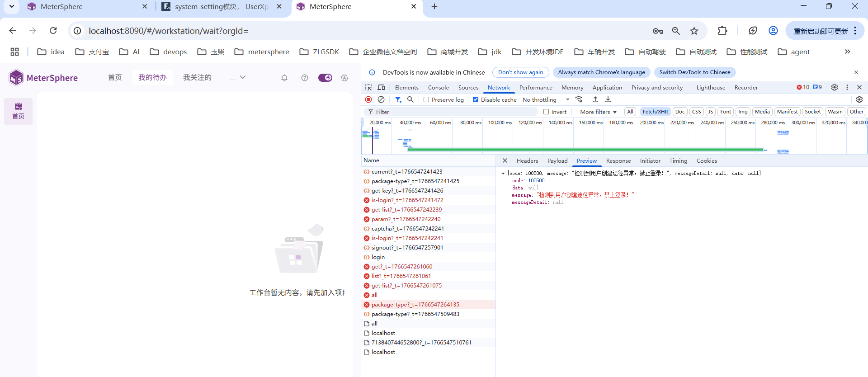The width and height of the screenshot is (868, 377).
Task: Select the inspect element picker icon
Action: point(369,87)
